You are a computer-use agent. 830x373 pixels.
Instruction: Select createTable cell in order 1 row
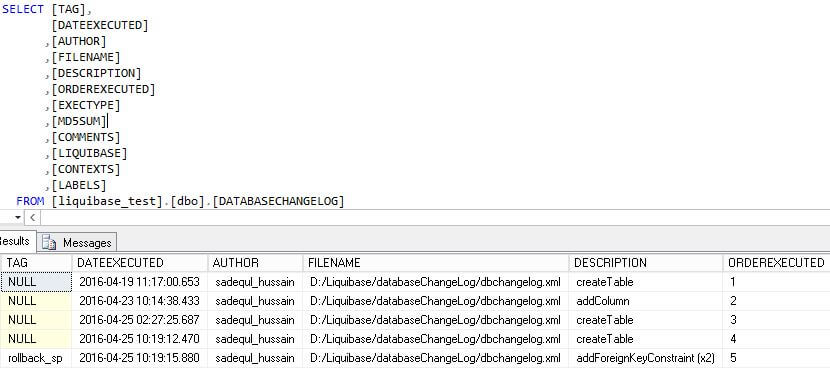tap(646, 282)
